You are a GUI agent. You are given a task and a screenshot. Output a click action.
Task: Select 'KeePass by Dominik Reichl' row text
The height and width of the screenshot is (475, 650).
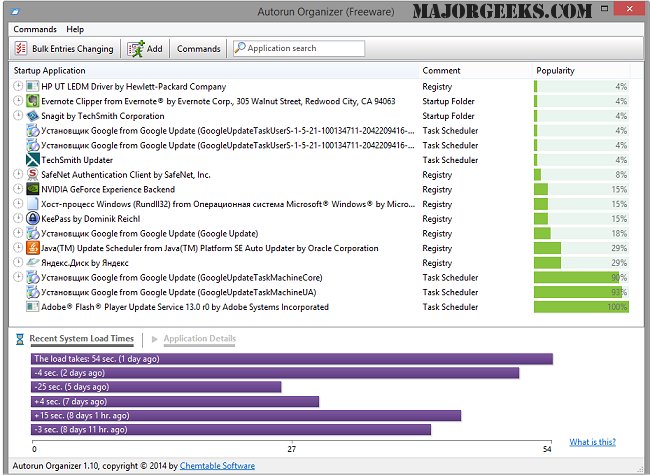(91, 219)
